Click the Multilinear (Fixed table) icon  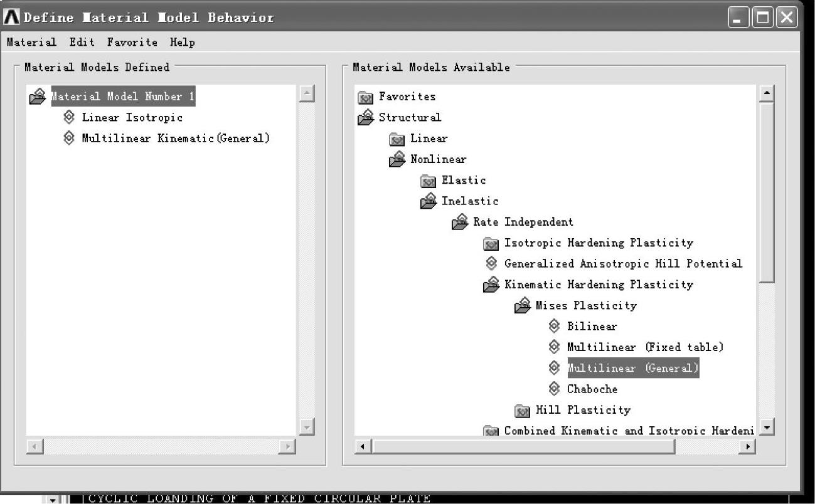(554, 347)
